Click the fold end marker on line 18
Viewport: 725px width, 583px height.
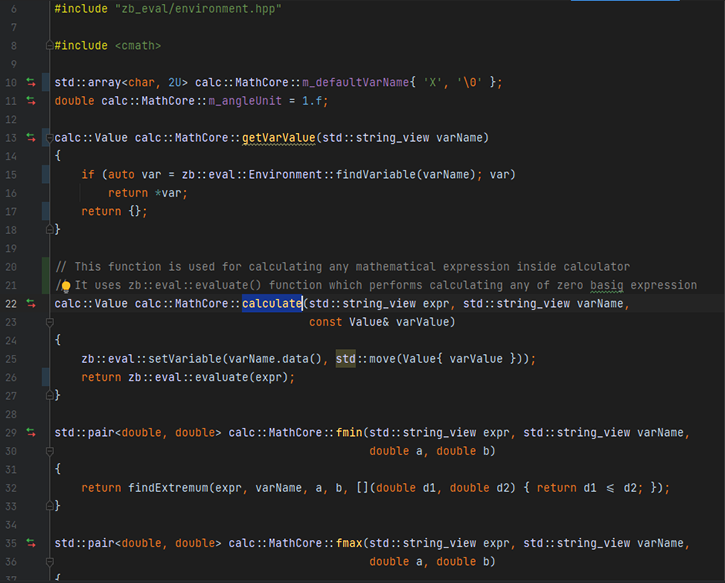[47, 229]
